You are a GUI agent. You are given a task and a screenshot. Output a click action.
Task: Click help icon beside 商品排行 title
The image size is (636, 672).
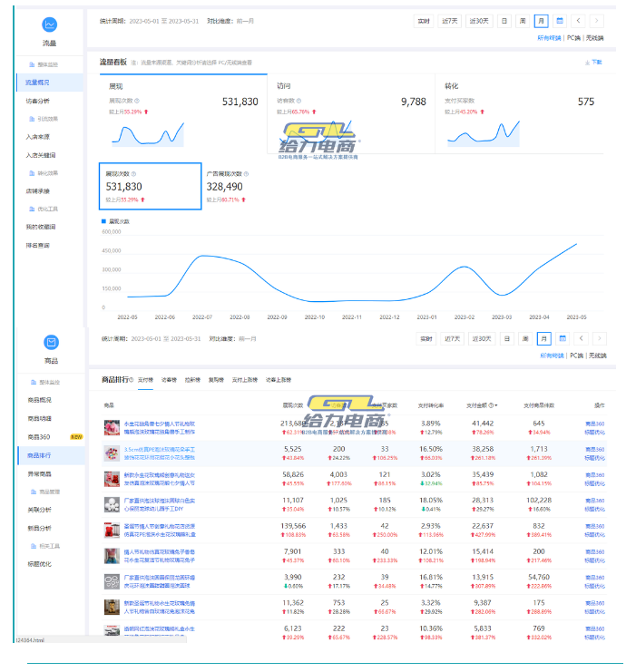click(x=132, y=379)
